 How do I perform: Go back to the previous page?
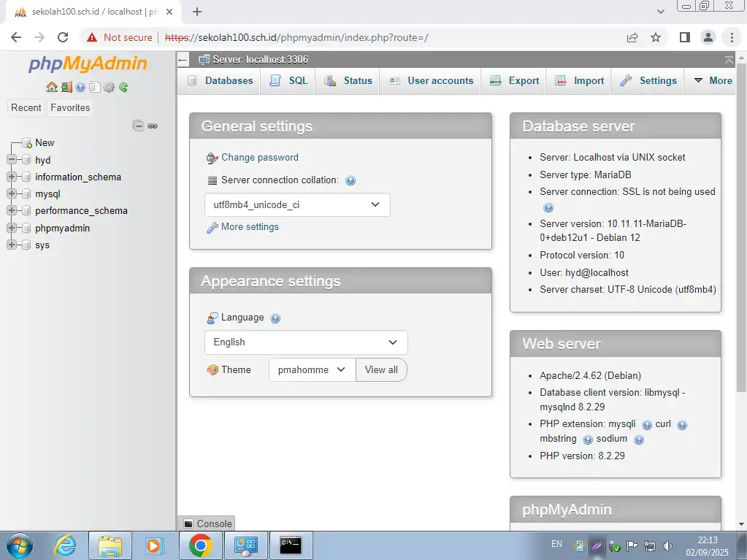tap(16, 38)
